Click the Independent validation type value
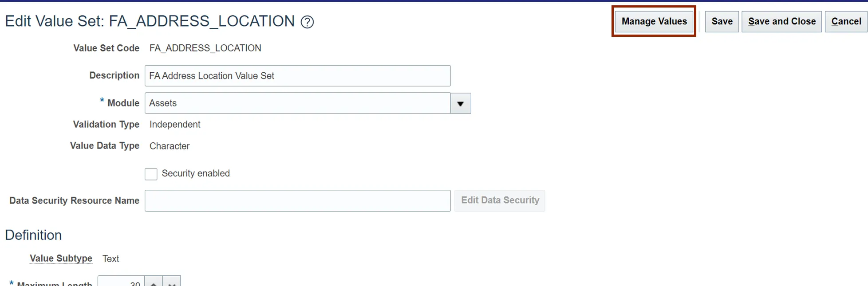 click(175, 125)
